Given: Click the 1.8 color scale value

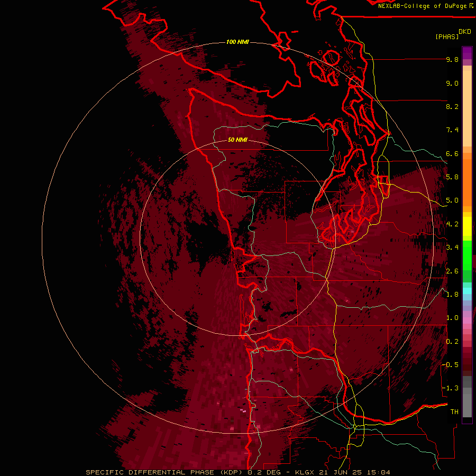Looking at the screenshot, I should click(x=452, y=295).
